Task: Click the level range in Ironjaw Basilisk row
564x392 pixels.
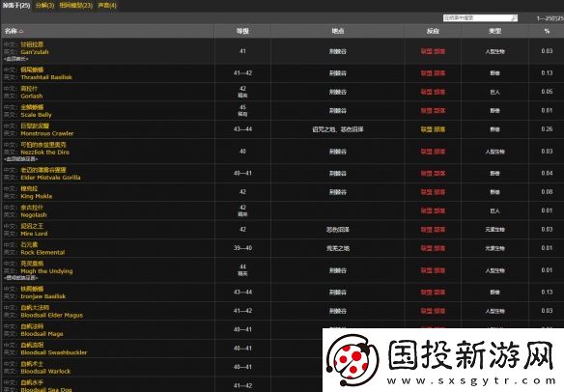Action: [242, 292]
